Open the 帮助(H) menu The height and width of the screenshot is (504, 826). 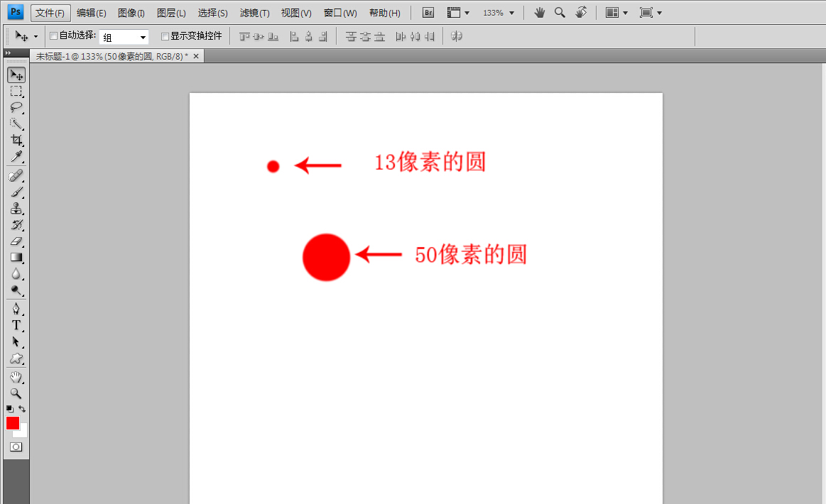tap(384, 13)
